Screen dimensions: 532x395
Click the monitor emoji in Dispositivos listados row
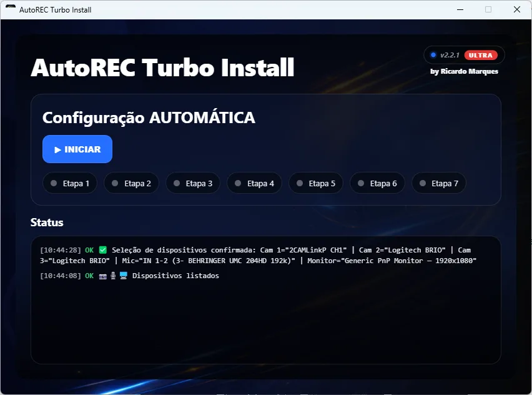coord(124,276)
